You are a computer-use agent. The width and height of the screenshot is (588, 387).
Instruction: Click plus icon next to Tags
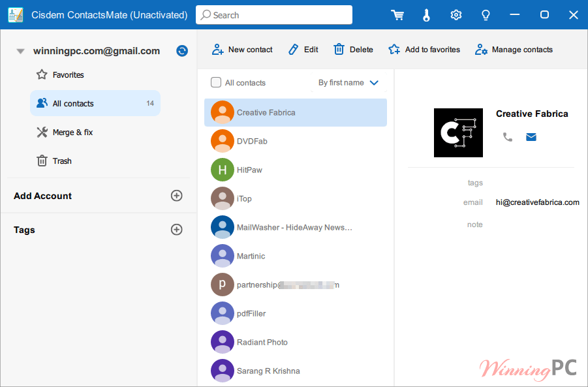[x=177, y=230]
